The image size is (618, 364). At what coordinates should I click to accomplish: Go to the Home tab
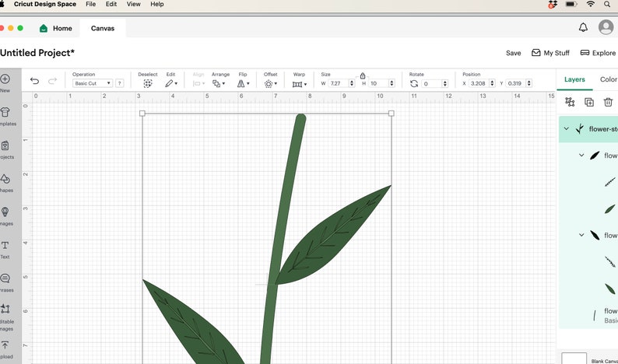(x=55, y=28)
